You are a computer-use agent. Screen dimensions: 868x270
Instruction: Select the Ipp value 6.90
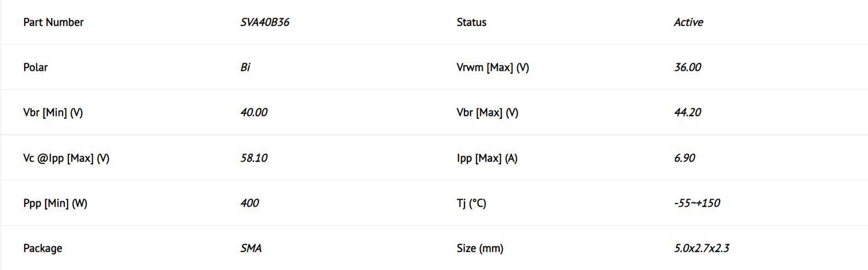pyautogui.click(x=684, y=158)
